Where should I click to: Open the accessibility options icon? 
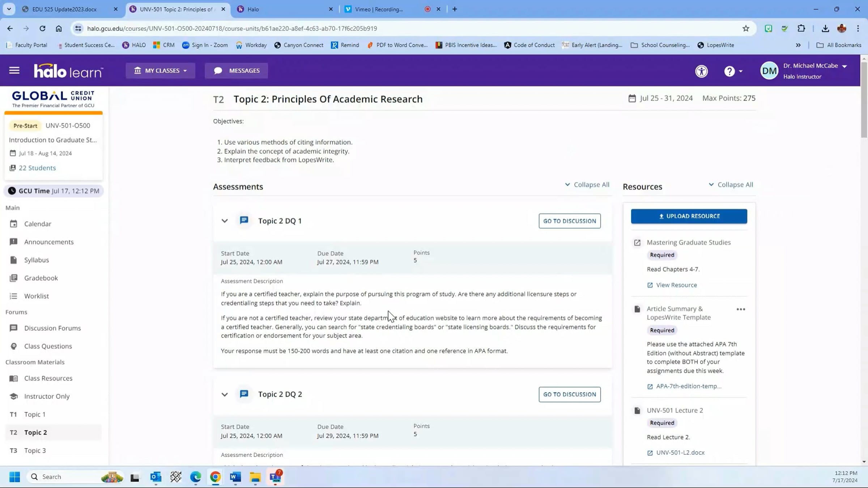[x=701, y=71]
